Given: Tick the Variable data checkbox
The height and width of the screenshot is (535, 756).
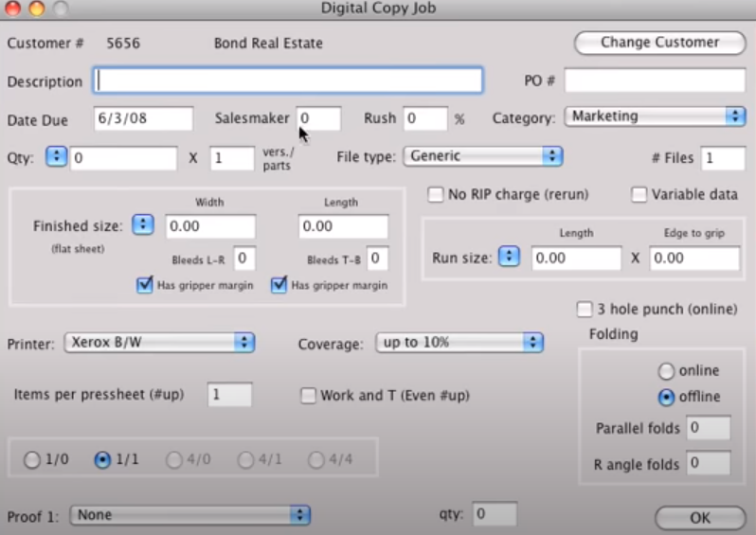Looking at the screenshot, I should point(639,195).
